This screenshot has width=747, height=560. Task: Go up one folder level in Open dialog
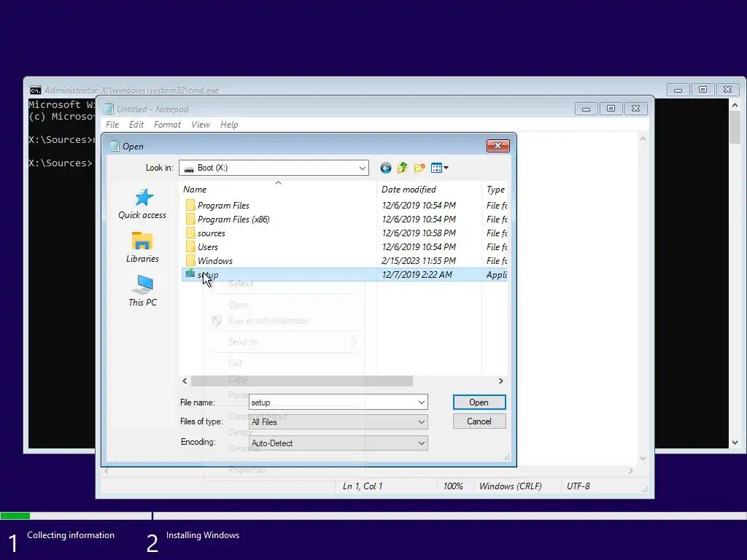tap(403, 168)
